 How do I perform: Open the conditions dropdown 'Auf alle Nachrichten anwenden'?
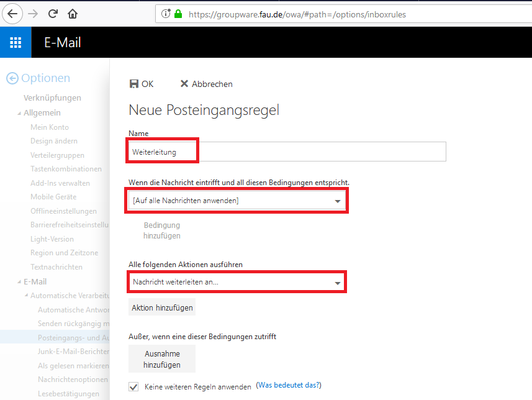(237, 201)
